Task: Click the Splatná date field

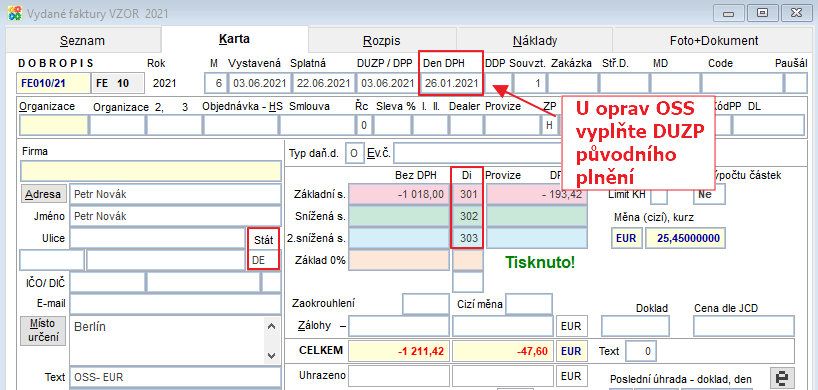Action: coord(323,83)
